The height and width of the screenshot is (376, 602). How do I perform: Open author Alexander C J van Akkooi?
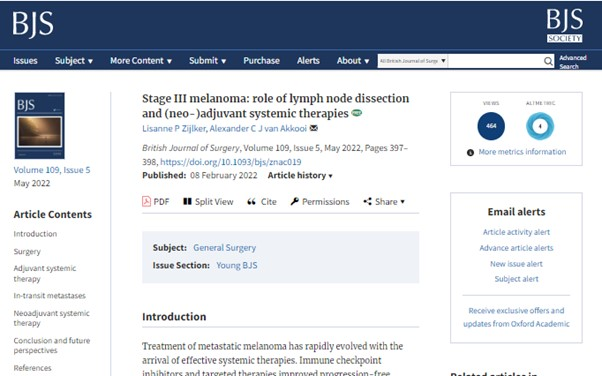258,129
